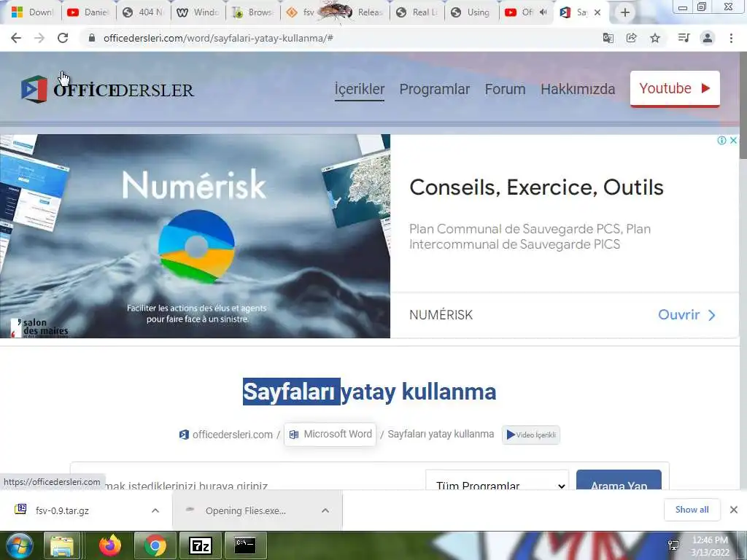Open the Google Translate page icon
The image size is (747, 560).
[x=608, y=38]
